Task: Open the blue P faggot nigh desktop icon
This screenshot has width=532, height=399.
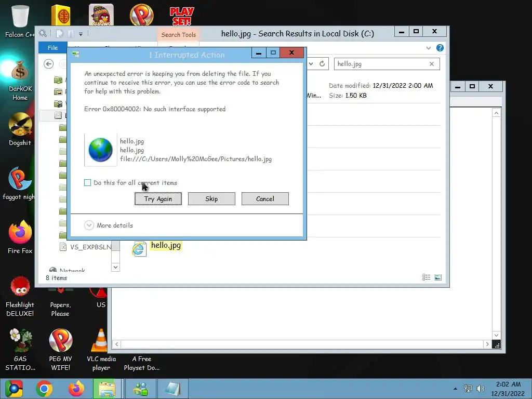Action: pyautogui.click(x=20, y=183)
